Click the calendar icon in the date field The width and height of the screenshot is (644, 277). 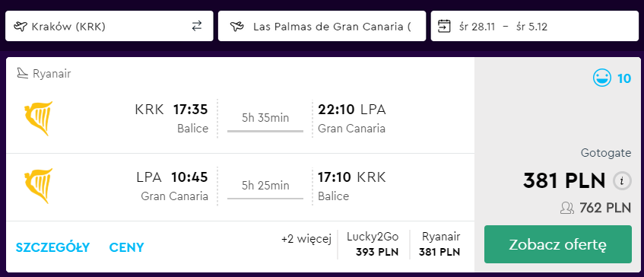click(444, 27)
